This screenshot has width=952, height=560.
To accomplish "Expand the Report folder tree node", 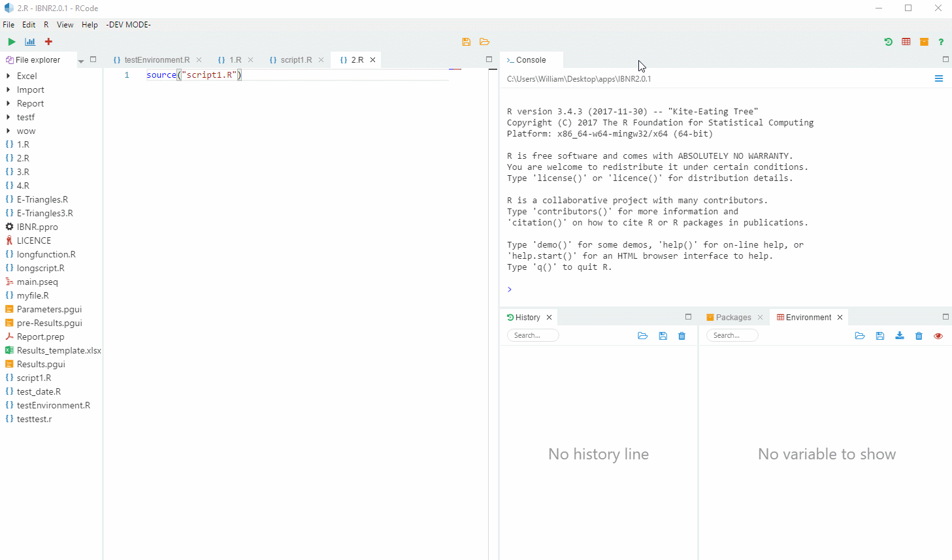I will click(x=8, y=103).
